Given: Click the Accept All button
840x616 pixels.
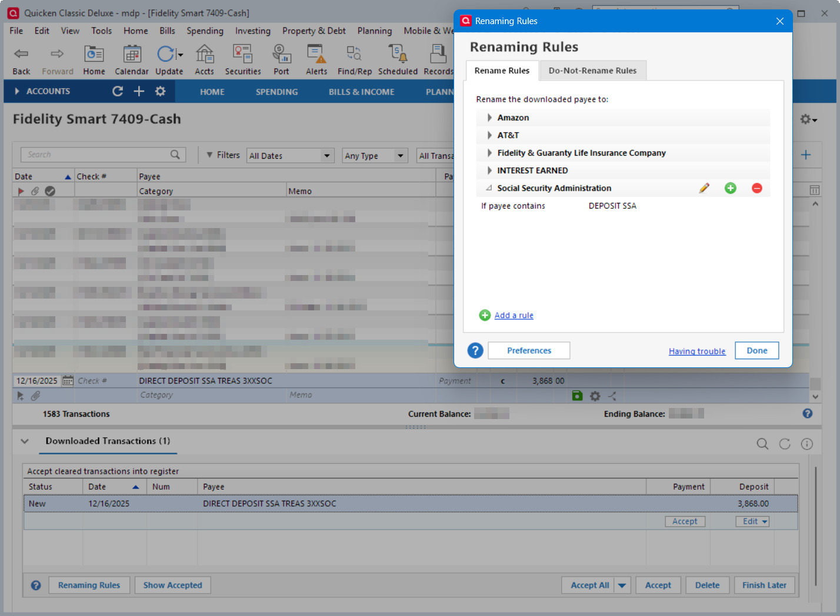Looking at the screenshot, I should pos(590,585).
